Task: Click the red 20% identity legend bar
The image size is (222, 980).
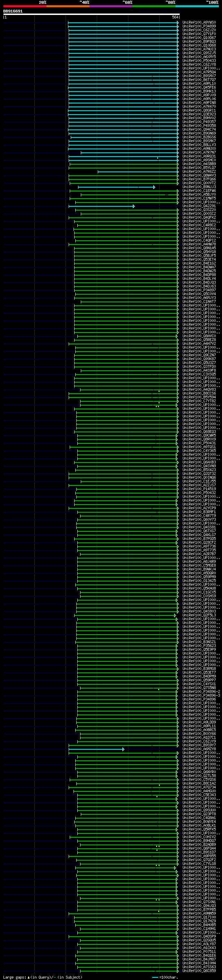Action: [25, 6]
